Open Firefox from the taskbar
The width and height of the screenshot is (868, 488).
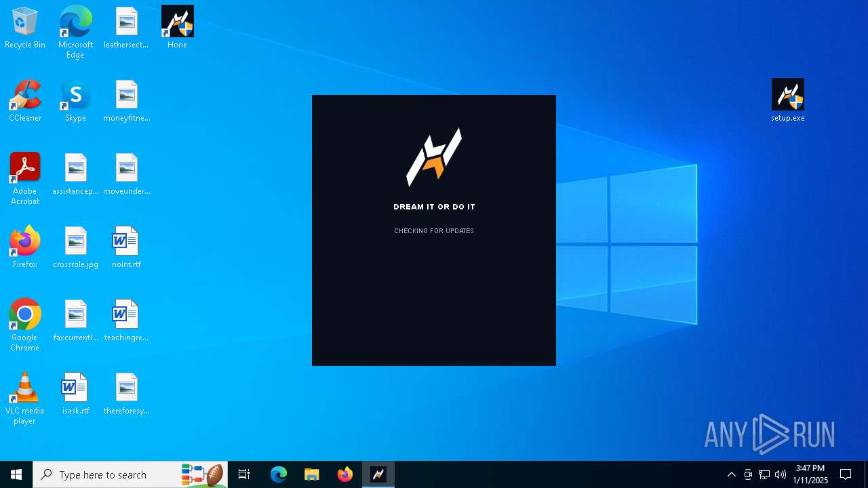pyautogui.click(x=345, y=474)
